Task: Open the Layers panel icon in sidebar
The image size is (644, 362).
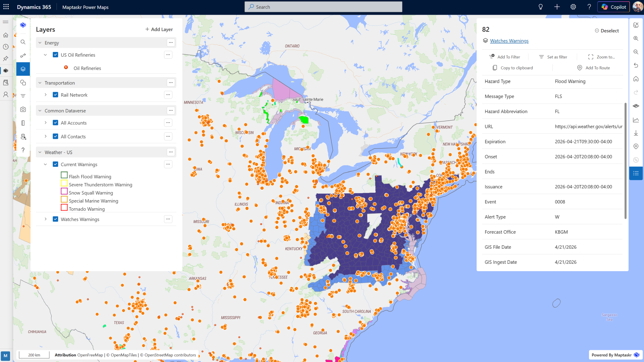Action: click(23, 69)
